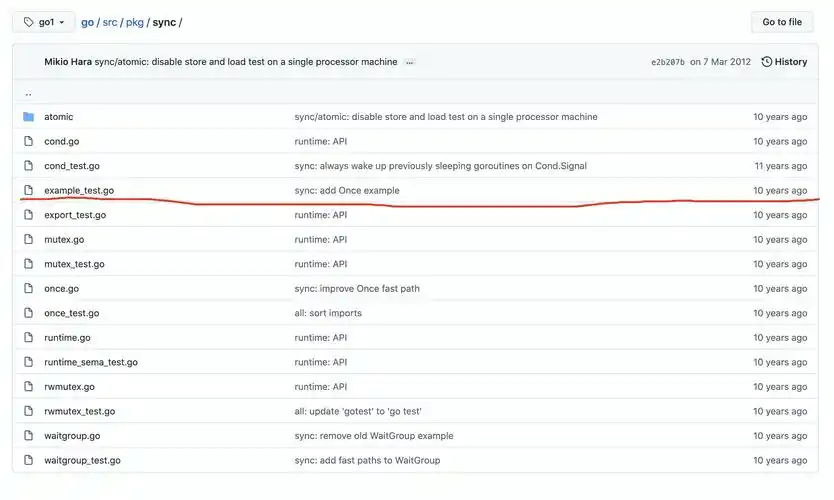Expand the commit message ellipsis

click(410, 62)
